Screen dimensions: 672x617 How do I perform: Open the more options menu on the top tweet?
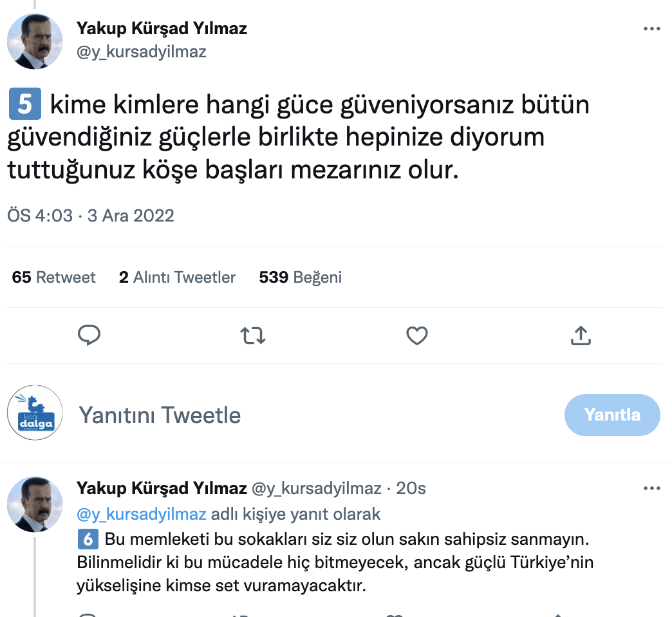coord(653,28)
